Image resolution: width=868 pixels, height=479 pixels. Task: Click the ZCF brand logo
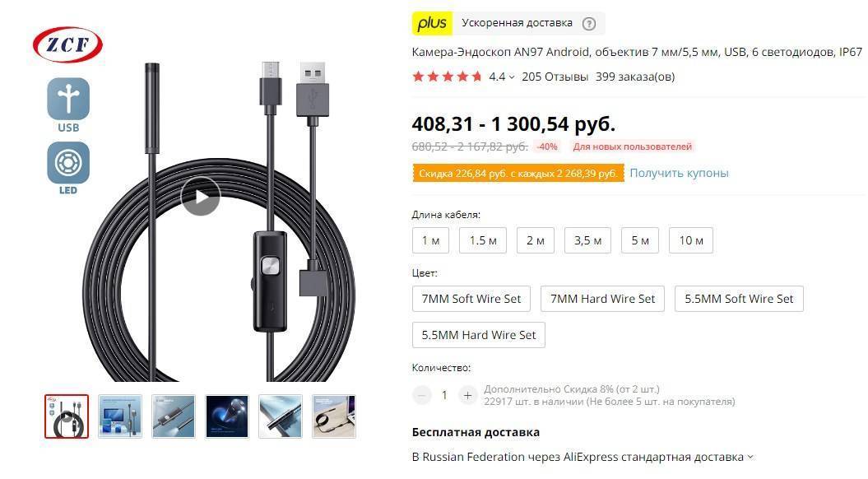67,44
